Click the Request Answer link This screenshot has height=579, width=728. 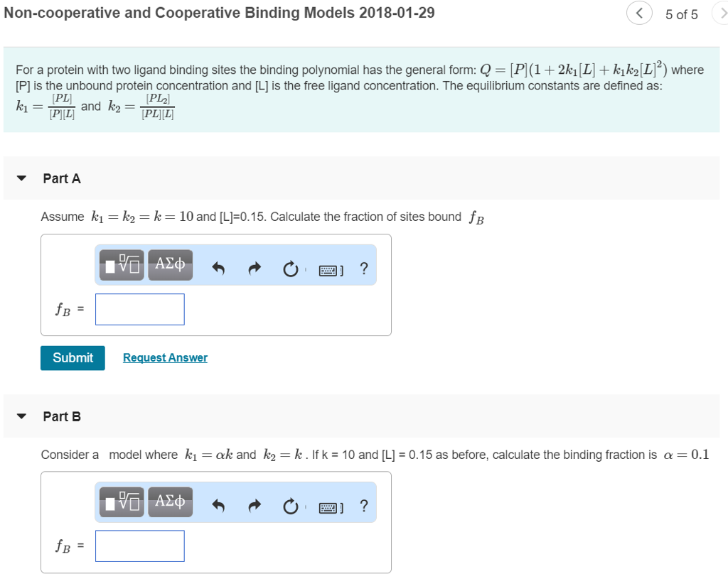point(165,357)
